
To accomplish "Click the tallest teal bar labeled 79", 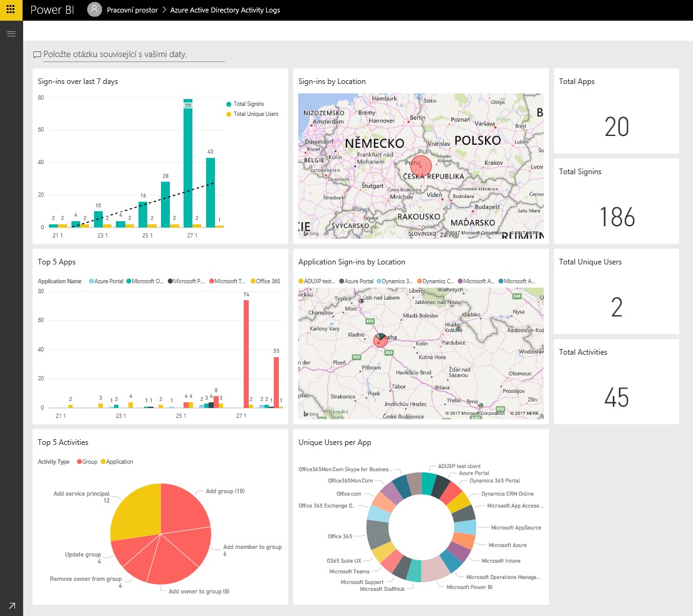I will click(x=188, y=163).
